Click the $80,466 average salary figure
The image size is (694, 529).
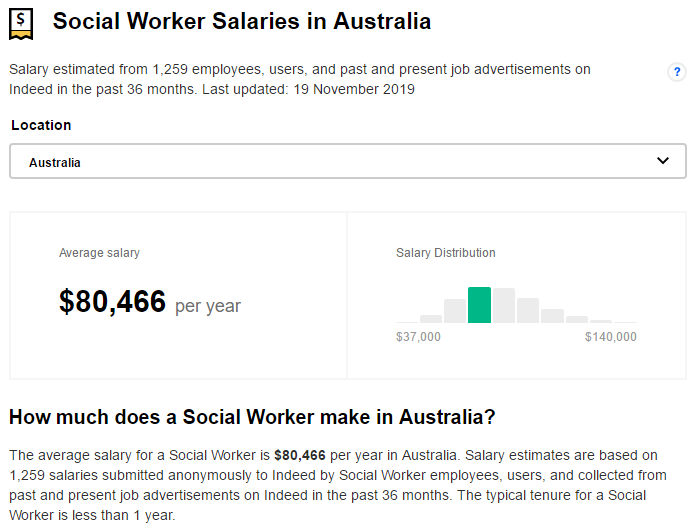(112, 302)
